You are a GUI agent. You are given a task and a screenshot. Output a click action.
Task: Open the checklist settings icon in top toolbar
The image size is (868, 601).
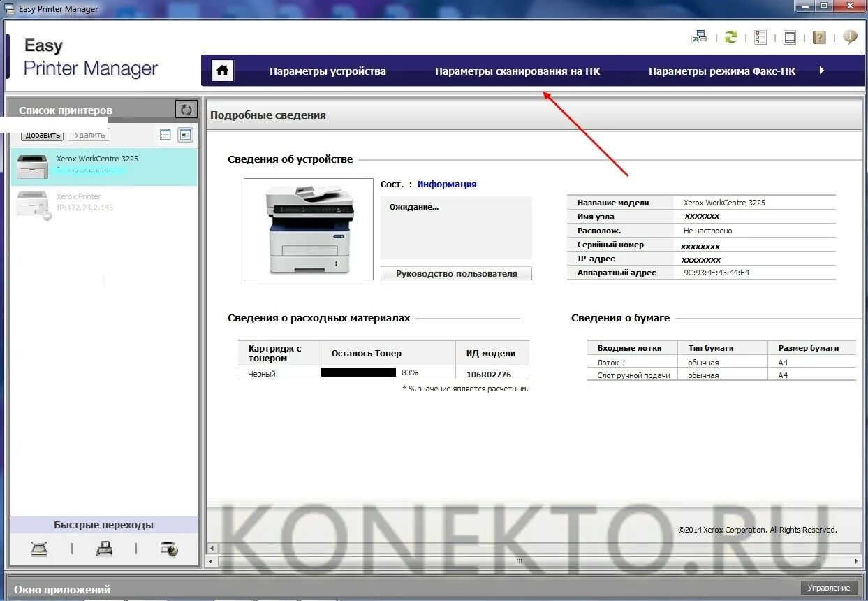pos(760,37)
